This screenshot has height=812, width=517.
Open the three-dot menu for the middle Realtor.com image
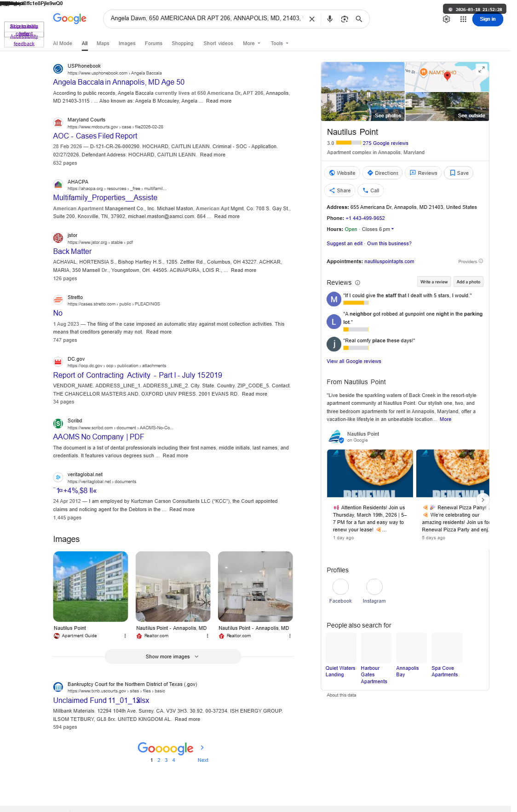(x=207, y=636)
